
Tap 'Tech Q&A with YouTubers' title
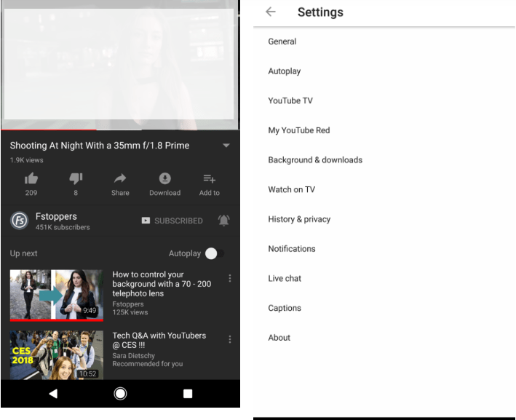[x=159, y=341]
